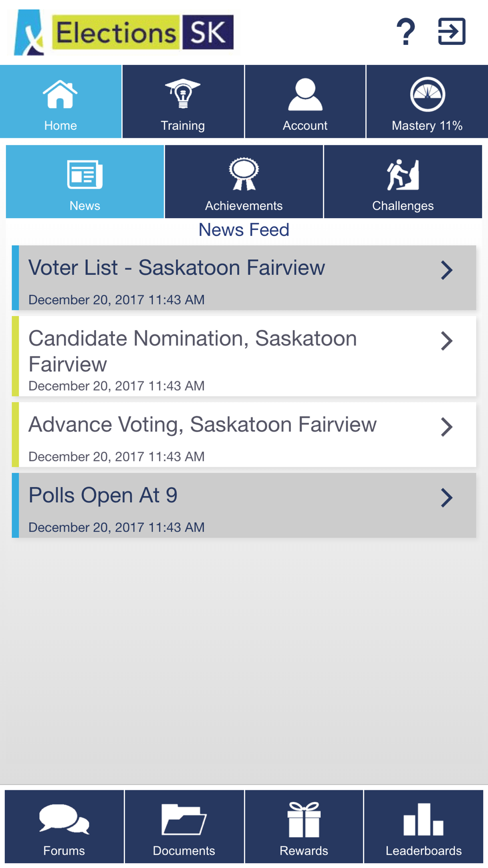Click the logout arrow icon
The width and height of the screenshot is (488, 868).
click(451, 32)
